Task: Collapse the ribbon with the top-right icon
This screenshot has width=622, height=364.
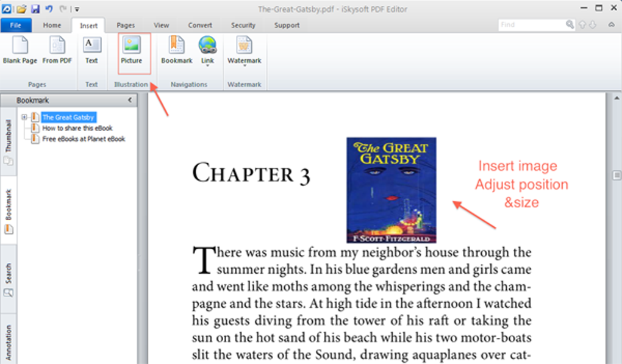Action: tap(611, 24)
